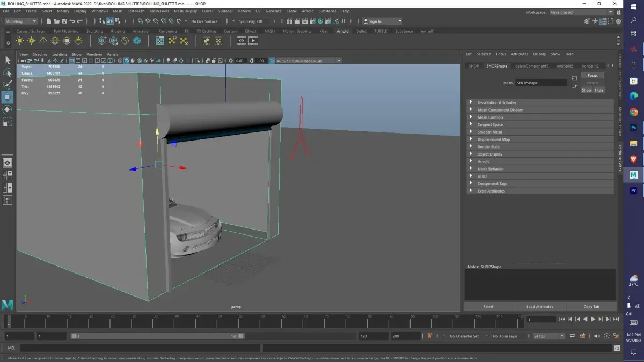
Task: Click the mesh name field SHOPShape
Action: click(x=541, y=83)
